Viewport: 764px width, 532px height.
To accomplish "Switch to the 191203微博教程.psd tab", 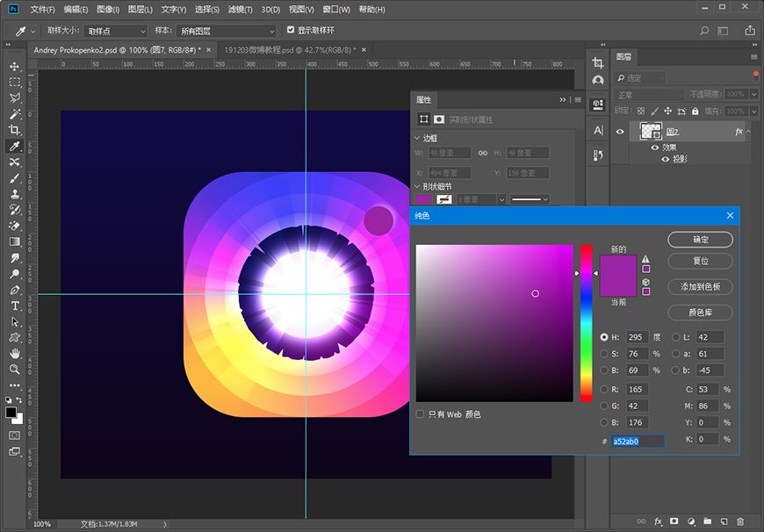I will point(290,50).
